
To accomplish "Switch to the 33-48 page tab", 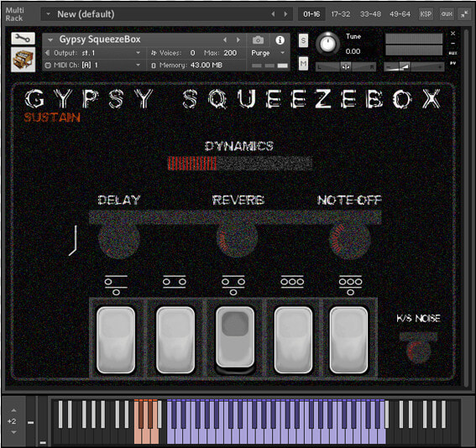I will 370,14.
